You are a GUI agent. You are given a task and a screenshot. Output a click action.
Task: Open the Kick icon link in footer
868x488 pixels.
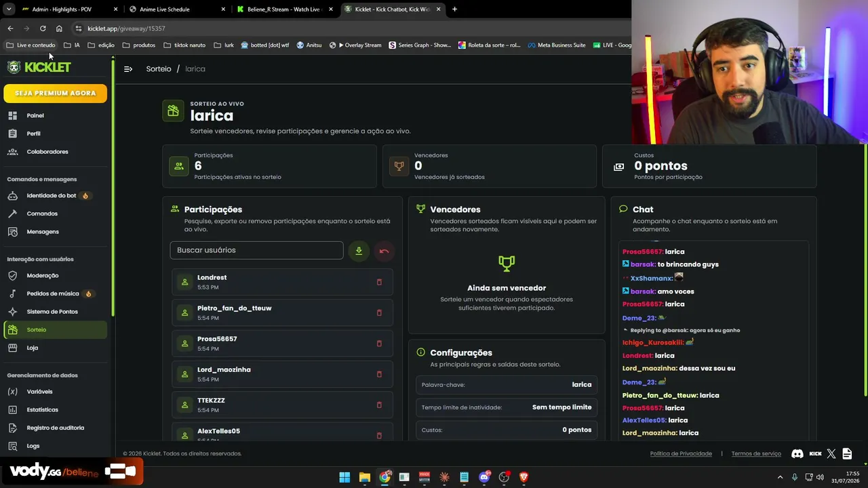tap(815, 453)
